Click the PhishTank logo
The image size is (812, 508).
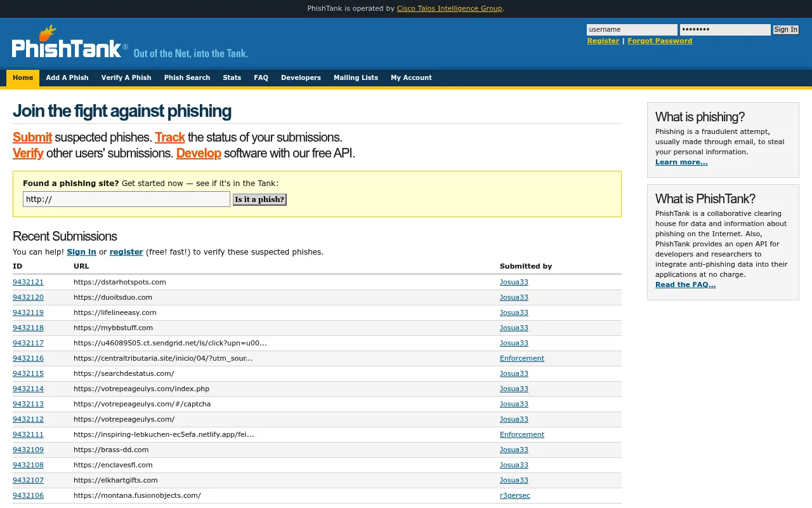[70, 43]
